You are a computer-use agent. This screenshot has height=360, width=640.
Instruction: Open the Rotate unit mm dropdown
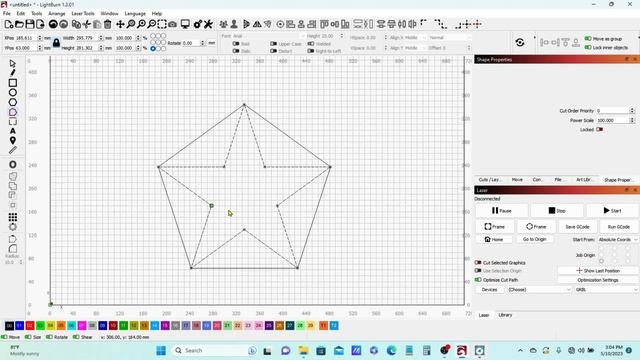(x=211, y=42)
